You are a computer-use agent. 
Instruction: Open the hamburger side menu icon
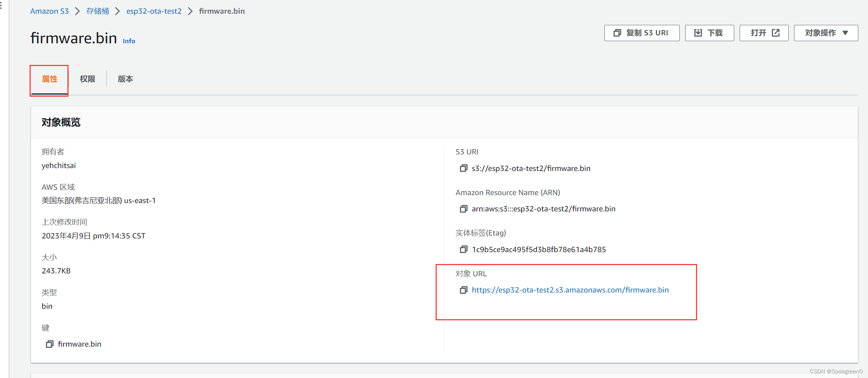click(1, 6)
